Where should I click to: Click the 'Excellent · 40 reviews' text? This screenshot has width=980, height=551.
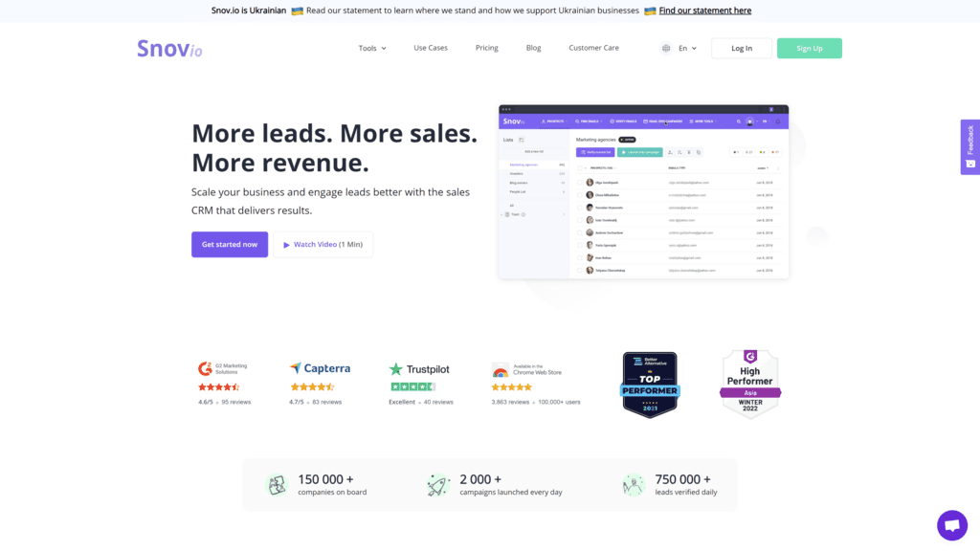[421, 403]
